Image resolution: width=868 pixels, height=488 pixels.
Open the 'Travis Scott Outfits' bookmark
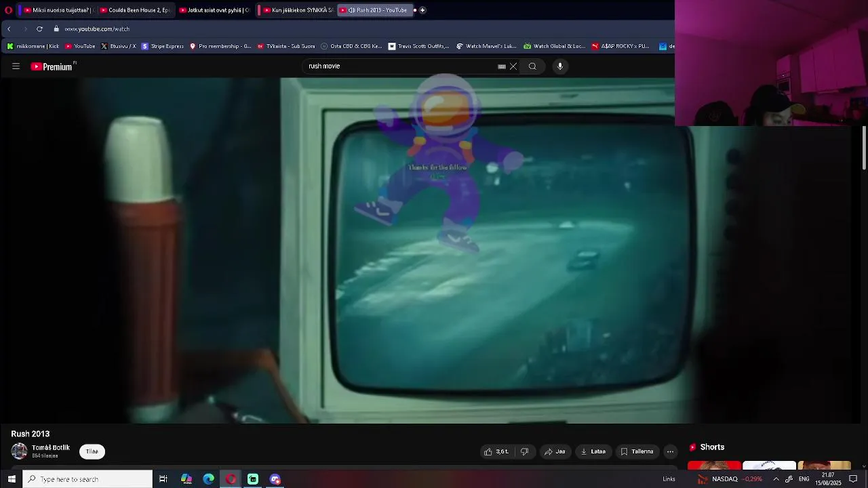tap(418, 46)
